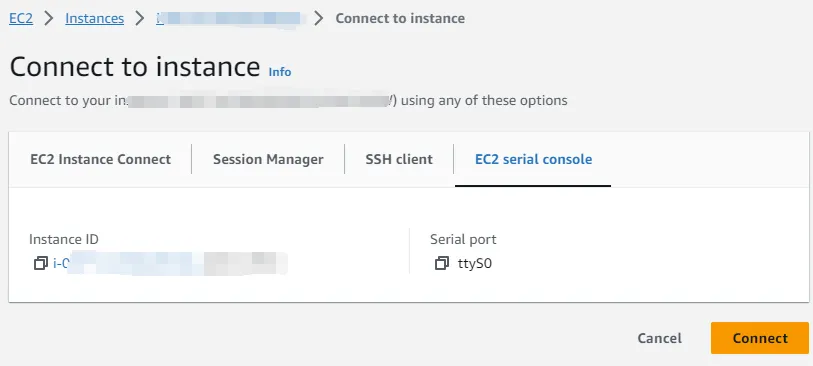813x366 pixels.
Task: Go to Instances in the breadcrumb
Action: pos(94,18)
